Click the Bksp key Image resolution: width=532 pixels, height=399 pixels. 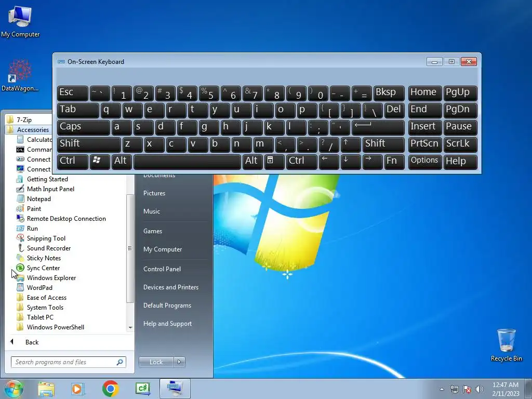[x=389, y=93]
